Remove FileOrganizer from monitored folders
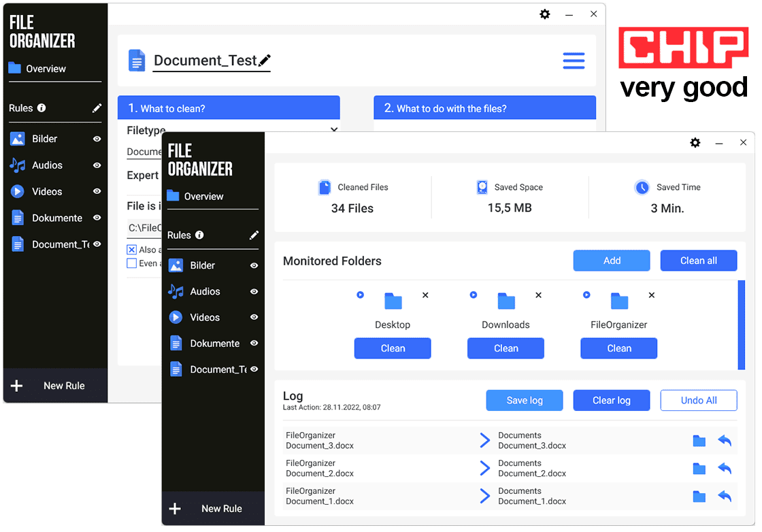The image size is (762, 532). tap(652, 295)
